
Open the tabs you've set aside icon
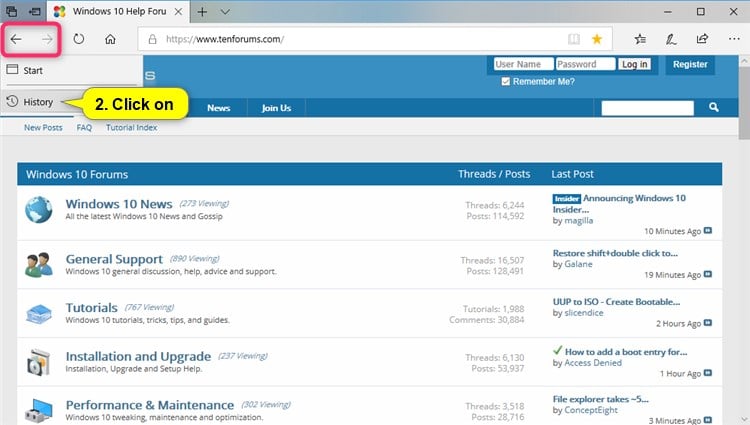point(11,11)
